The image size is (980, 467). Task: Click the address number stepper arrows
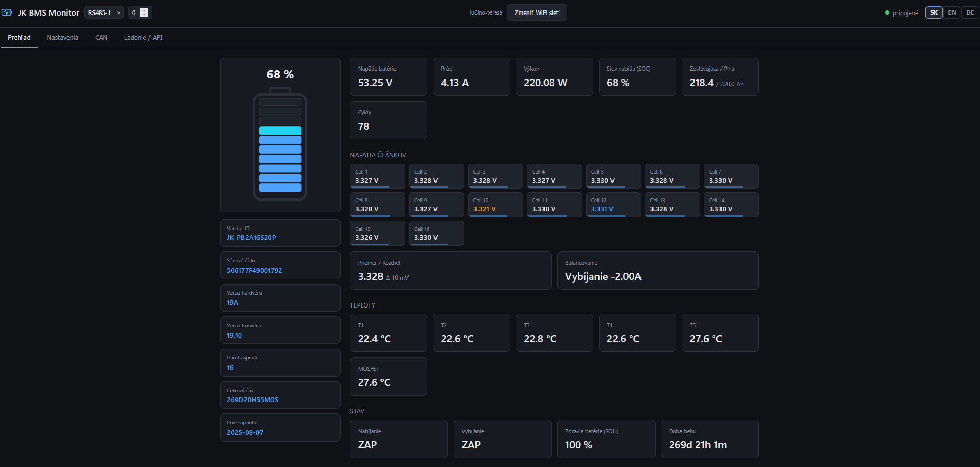[x=144, y=12]
